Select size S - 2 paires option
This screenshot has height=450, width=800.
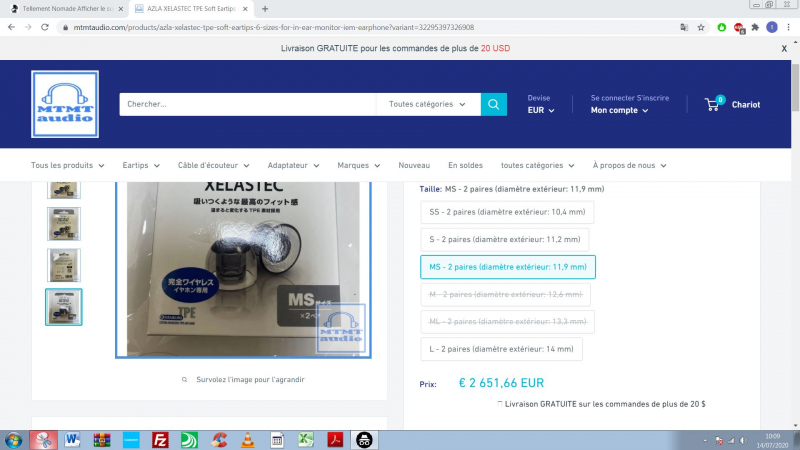(x=505, y=239)
